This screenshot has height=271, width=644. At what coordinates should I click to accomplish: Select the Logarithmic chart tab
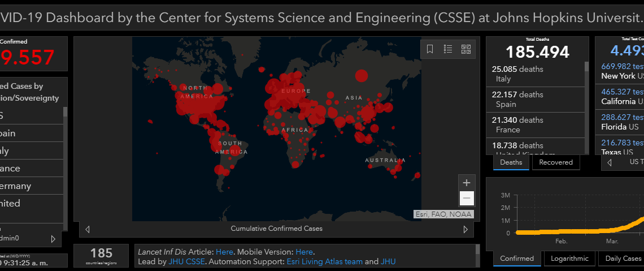pos(569,259)
